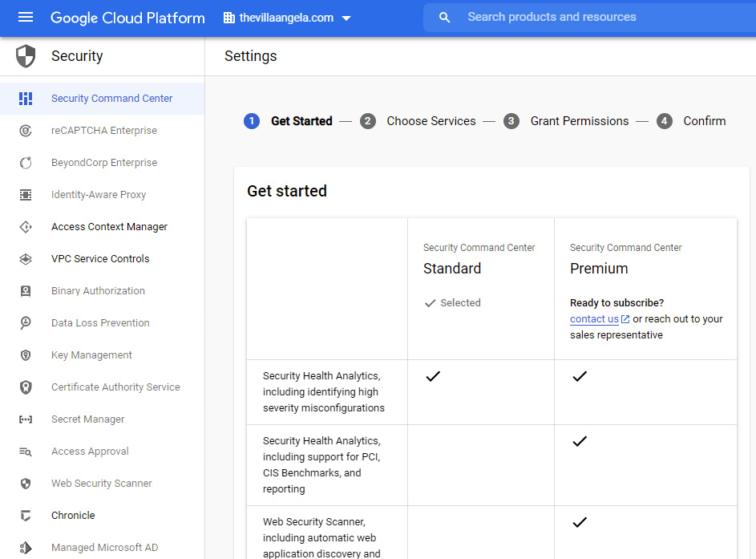Click the PCI, CIS Benchmarks row label
756x559 pixels.
click(x=321, y=465)
